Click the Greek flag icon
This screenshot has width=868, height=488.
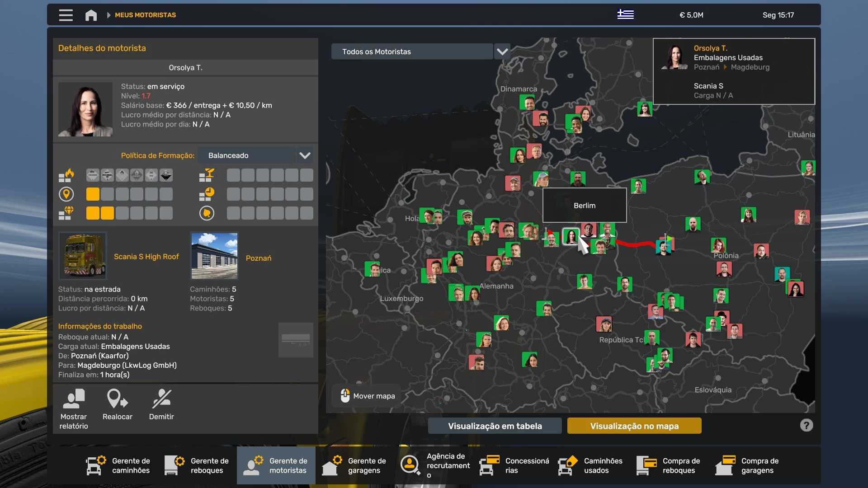(625, 14)
